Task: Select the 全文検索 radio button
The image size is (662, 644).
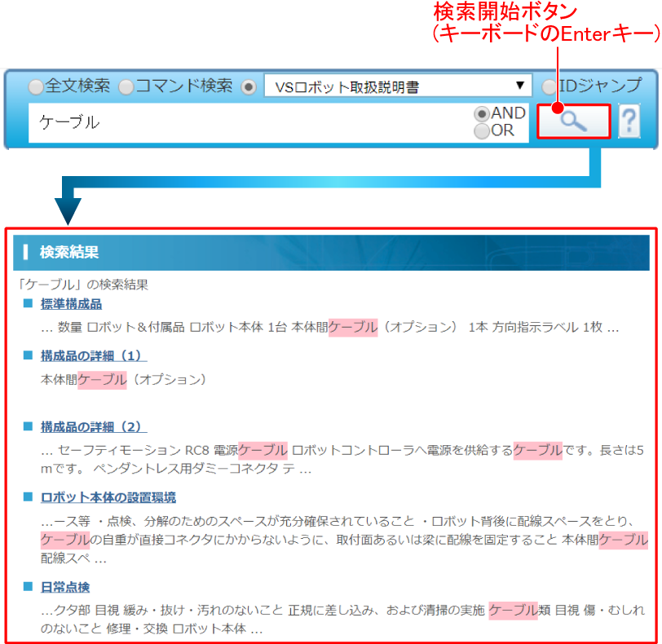Action: pyautogui.click(x=36, y=86)
